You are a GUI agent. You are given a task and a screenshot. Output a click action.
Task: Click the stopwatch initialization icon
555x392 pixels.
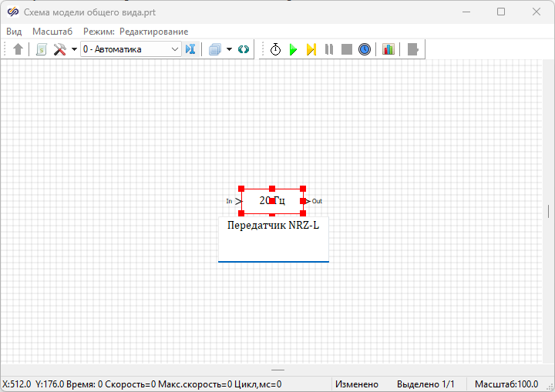point(275,49)
